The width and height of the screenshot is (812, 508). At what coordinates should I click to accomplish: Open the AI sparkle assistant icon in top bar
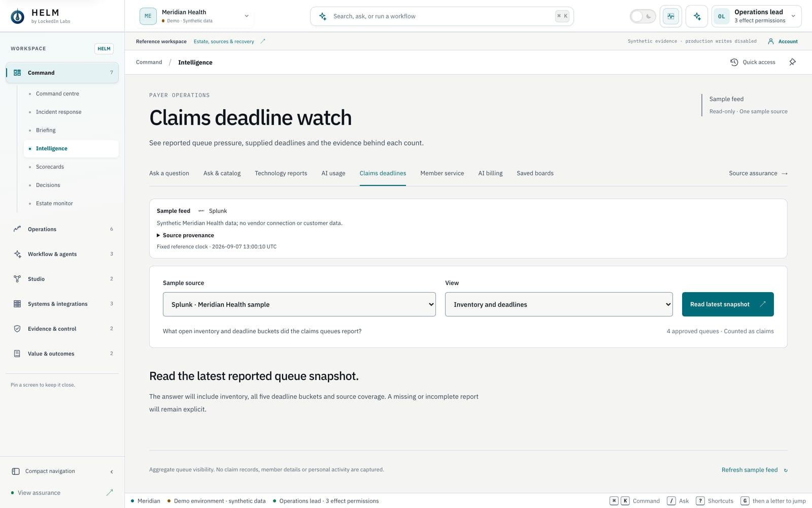tap(697, 16)
